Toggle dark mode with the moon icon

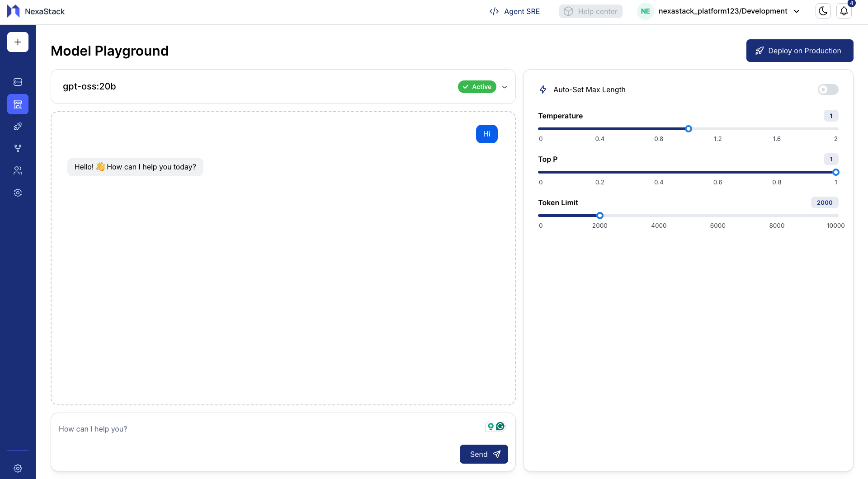click(x=823, y=11)
